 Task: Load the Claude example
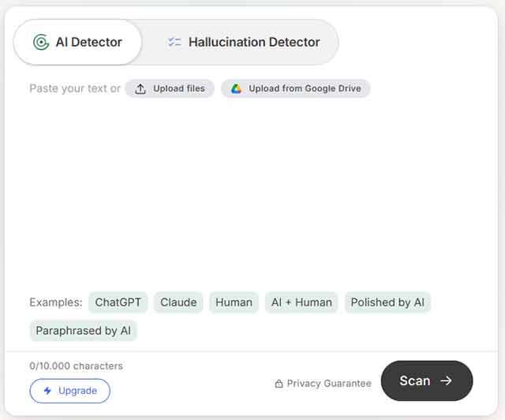coord(178,302)
